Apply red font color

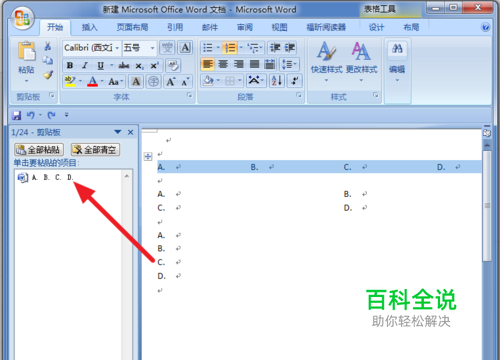[93, 81]
